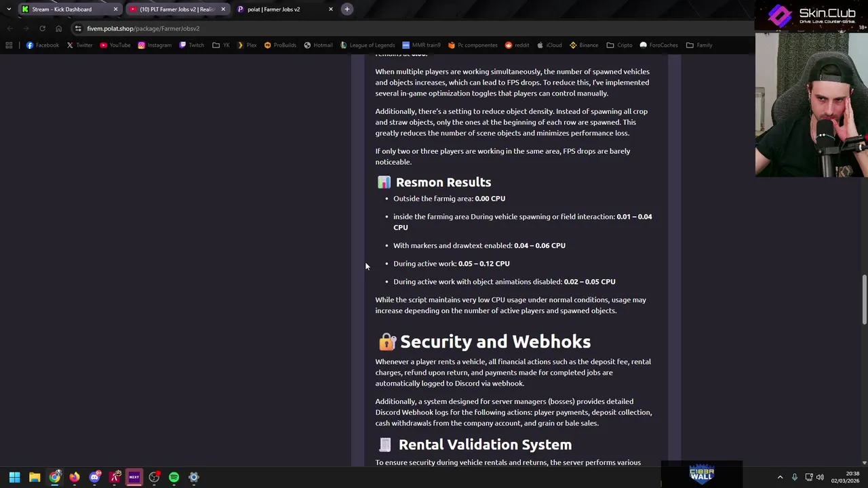Go to the browser home page
The height and width of the screenshot is (488, 868).
pyautogui.click(x=58, y=28)
